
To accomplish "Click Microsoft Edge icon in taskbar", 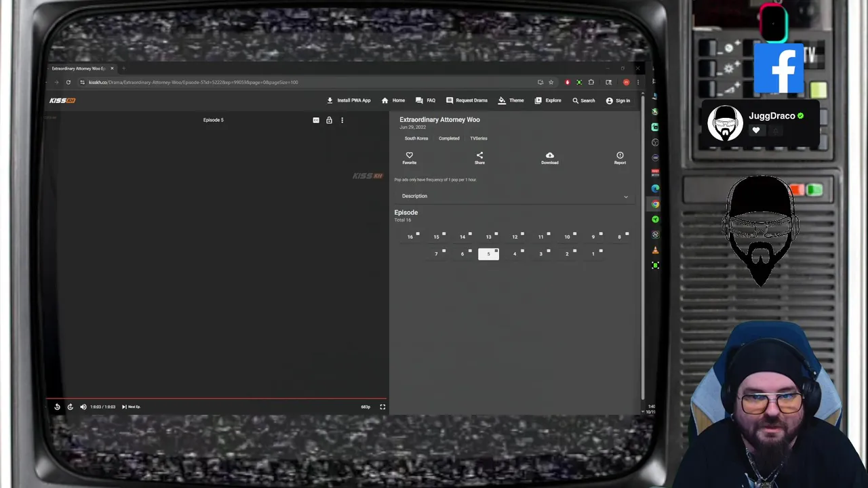I will click(x=655, y=188).
